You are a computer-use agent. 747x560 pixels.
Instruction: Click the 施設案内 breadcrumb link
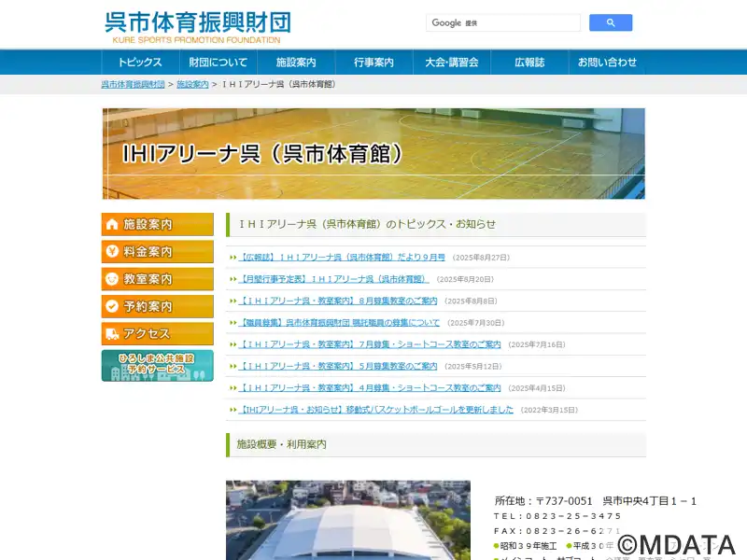pos(192,84)
